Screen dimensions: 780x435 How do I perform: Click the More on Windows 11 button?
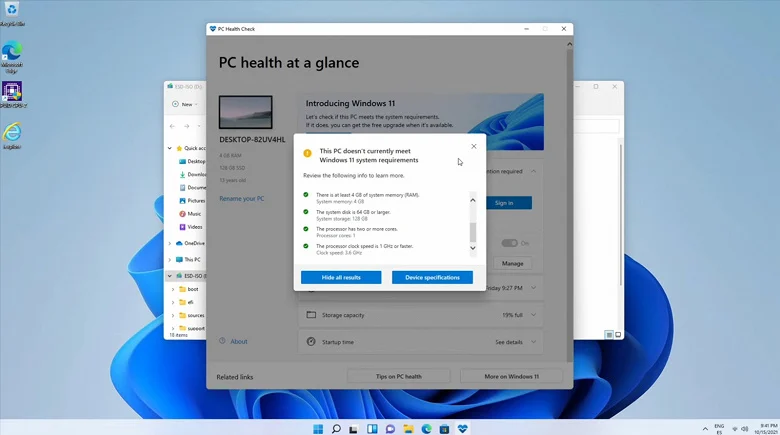pos(511,376)
